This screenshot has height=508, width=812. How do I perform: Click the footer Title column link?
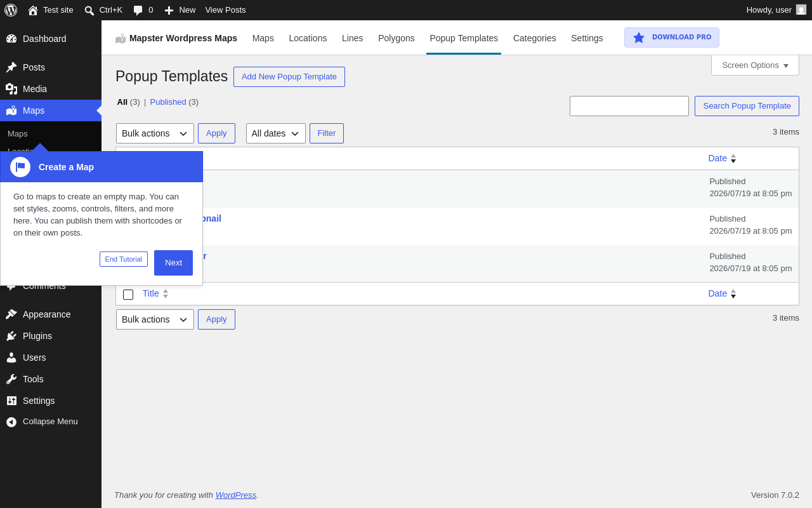click(151, 293)
